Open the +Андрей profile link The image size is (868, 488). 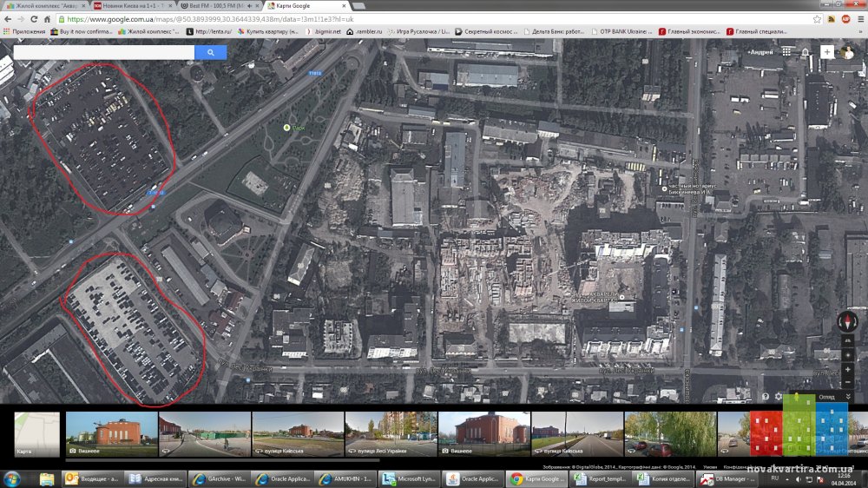point(760,52)
